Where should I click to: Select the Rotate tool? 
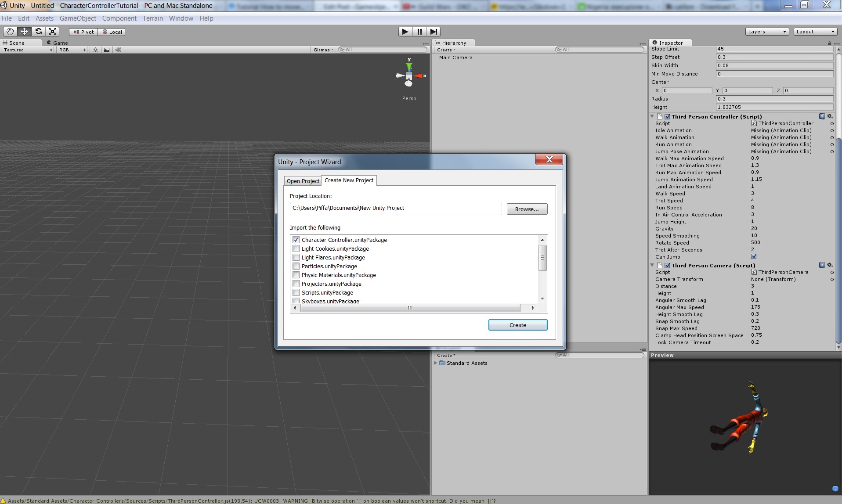point(38,31)
